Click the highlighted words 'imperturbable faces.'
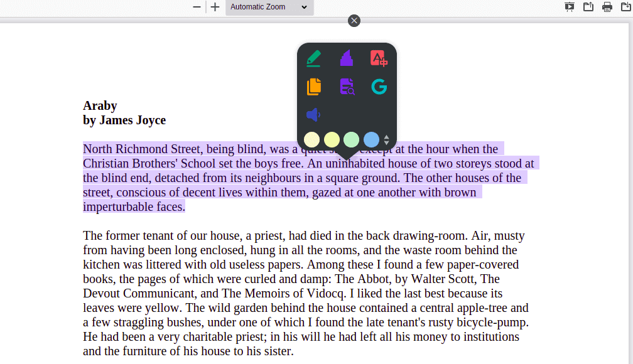This screenshot has width=633, height=364. (134, 206)
